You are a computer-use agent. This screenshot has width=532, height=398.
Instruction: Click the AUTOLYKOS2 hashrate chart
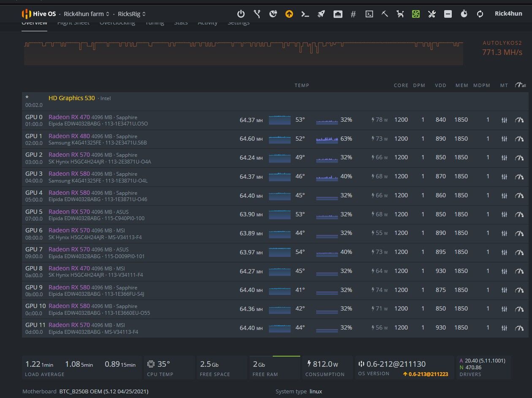tap(244, 53)
